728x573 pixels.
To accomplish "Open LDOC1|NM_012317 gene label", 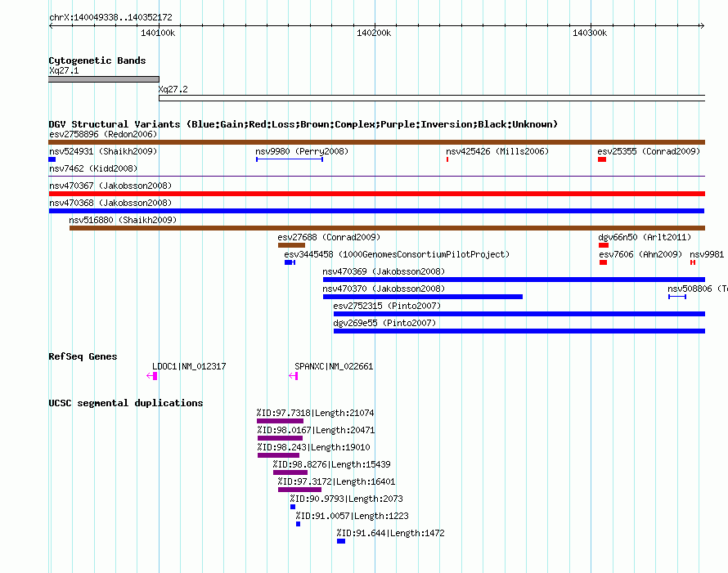I will coord(189,366).
